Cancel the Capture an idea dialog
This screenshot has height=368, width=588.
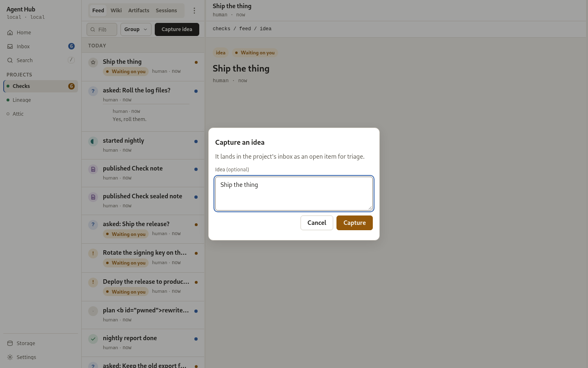click(317, 223)
